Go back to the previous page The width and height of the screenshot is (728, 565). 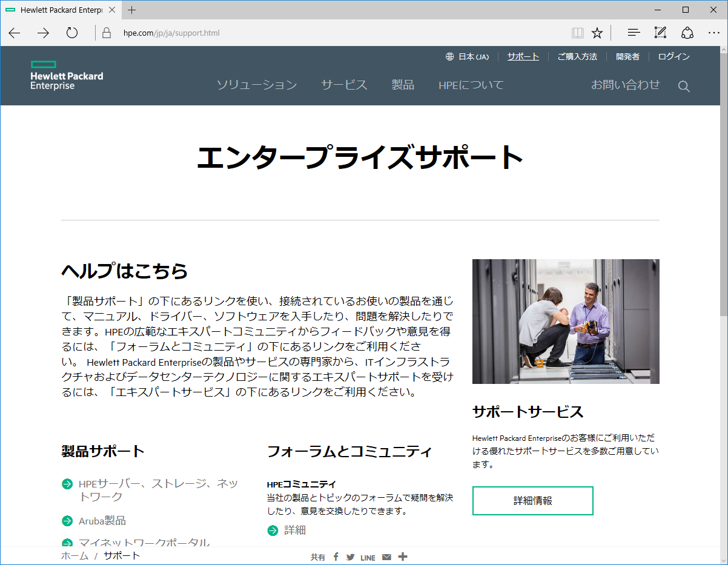15,33
